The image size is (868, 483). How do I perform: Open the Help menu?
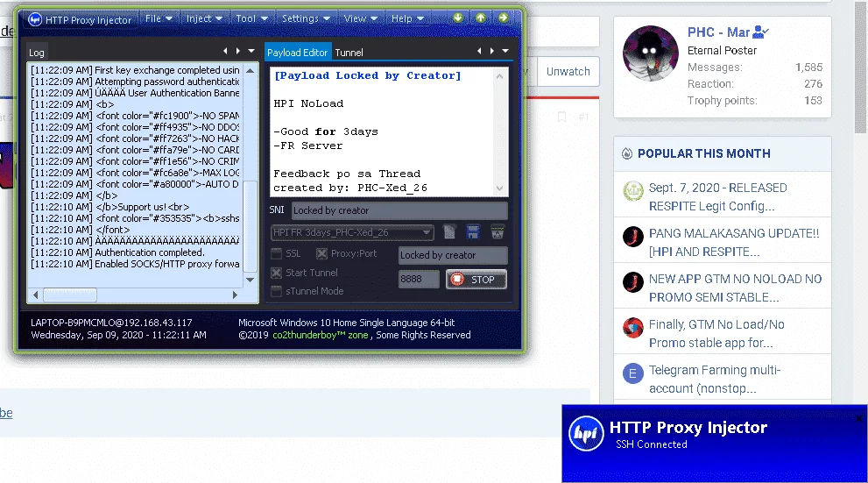(407, 18)
